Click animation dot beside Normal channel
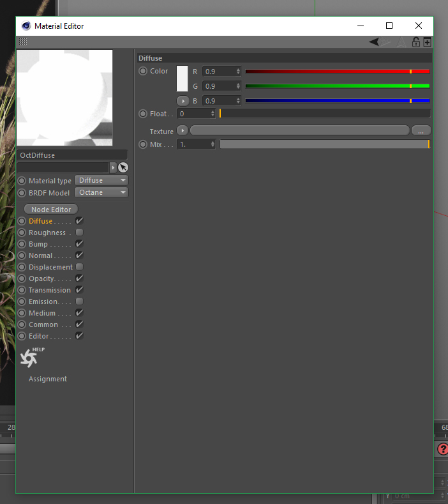The height and width of the screenshot is (504, 448). (x=22, y=256)
